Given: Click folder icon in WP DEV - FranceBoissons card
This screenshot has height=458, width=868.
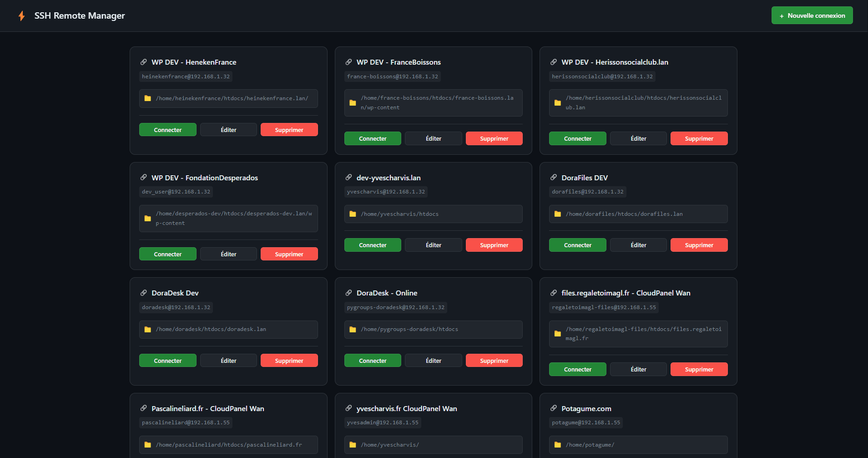Looking at the screenshot, I should click(353, 103).
